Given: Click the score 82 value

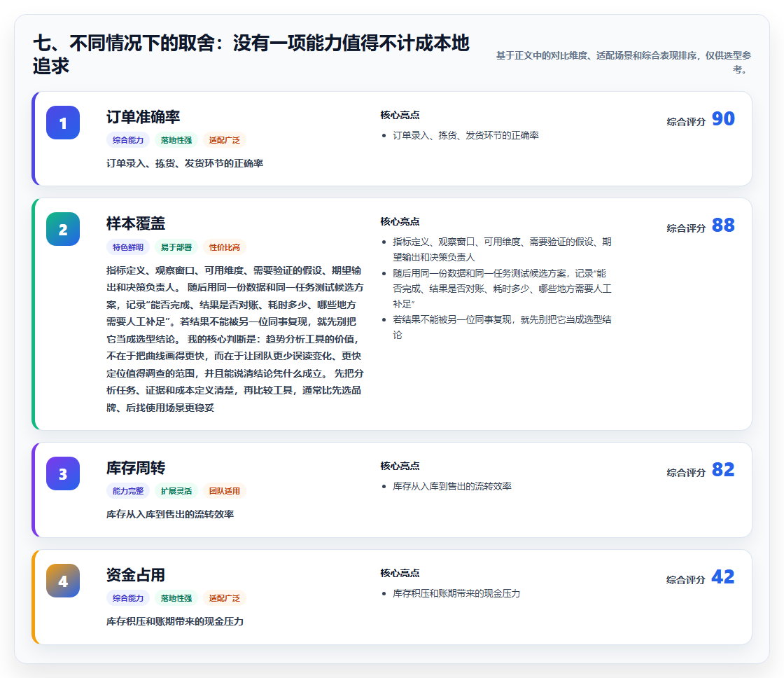Looking at the screenshot, I should point(723,469).
